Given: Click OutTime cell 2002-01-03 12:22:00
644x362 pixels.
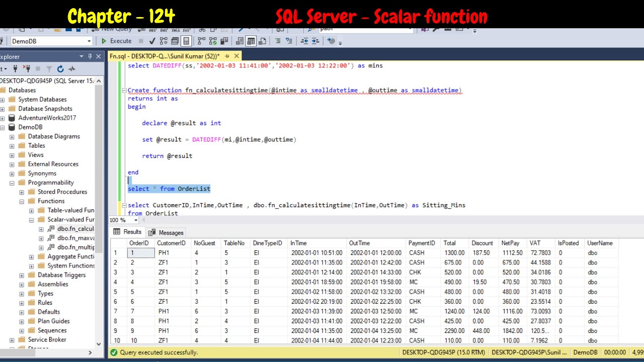Looking at the screenshot, I should pyautogui.click(x=376, y=321).
